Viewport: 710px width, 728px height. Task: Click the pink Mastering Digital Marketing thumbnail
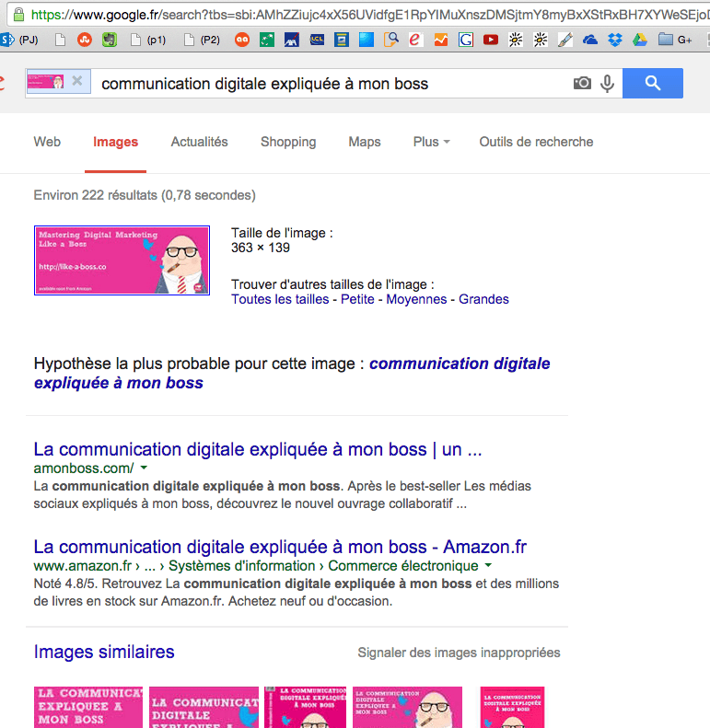click(122, 260)
